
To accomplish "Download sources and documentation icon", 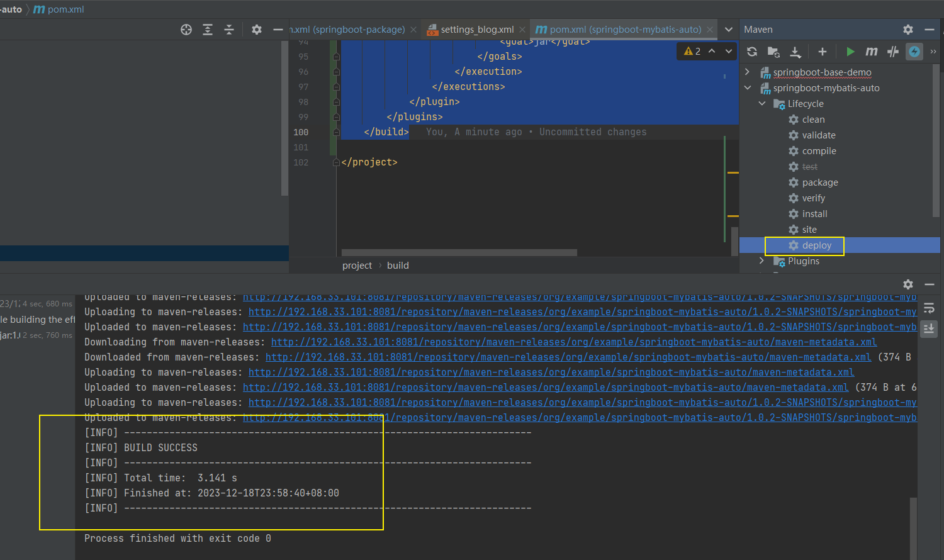I will 795,52.
